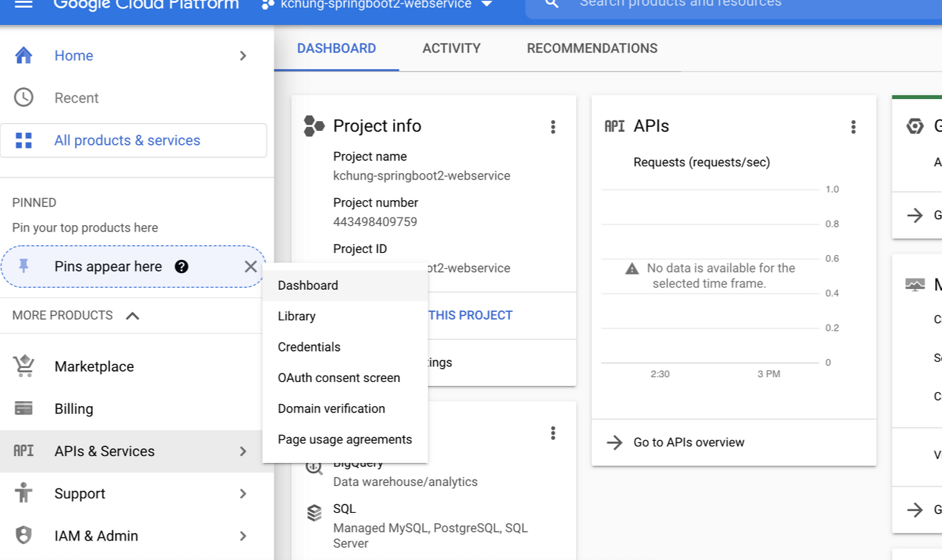This screenshot has width=942, height=560.
Task: Expand the Home submenu chevron
Action: click(243, 55)
